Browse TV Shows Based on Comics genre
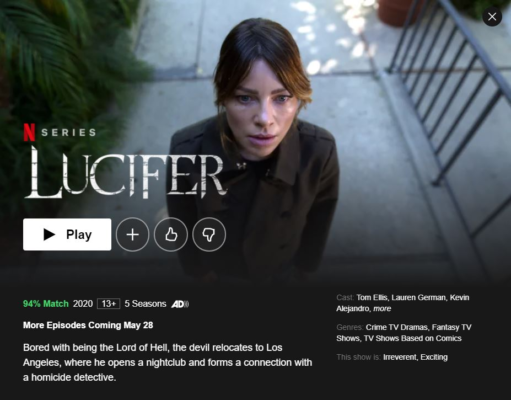The width and height of the screenshot is (511, 400). point(413,338)
